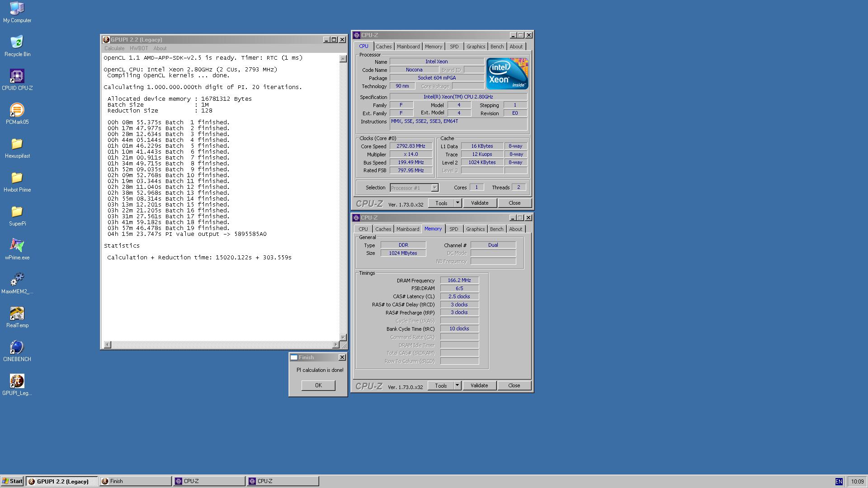Launch MaxxMEM2 desktop icon

point(17,283)
